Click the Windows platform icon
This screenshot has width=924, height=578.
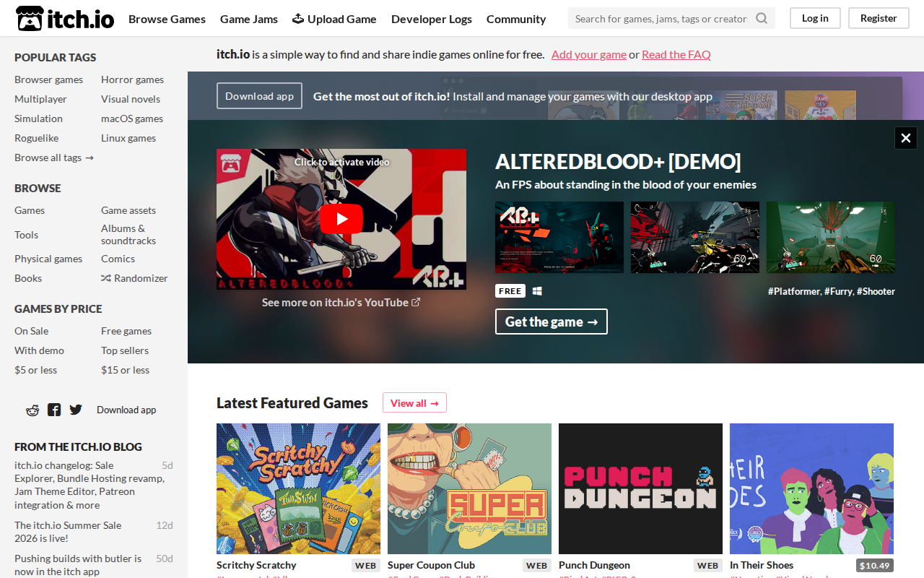[537, 291]
